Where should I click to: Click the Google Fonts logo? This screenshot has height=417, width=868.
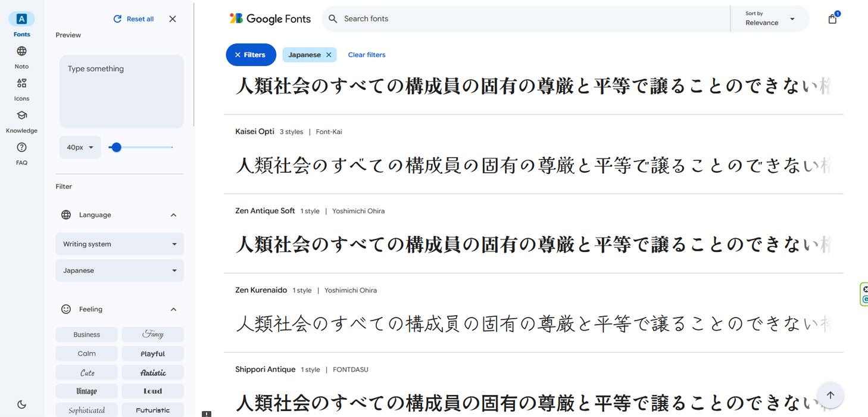[x=270, y=18]
